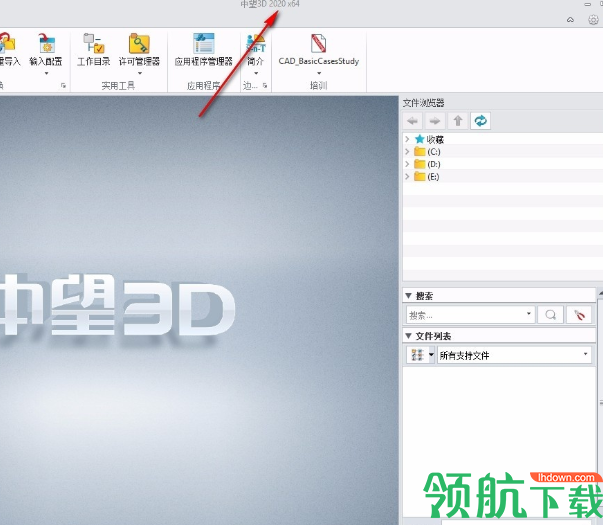Launch the 应用程序管理器 application manager
The width and height of the screenshot is (603, 525).
coord(204,49)
